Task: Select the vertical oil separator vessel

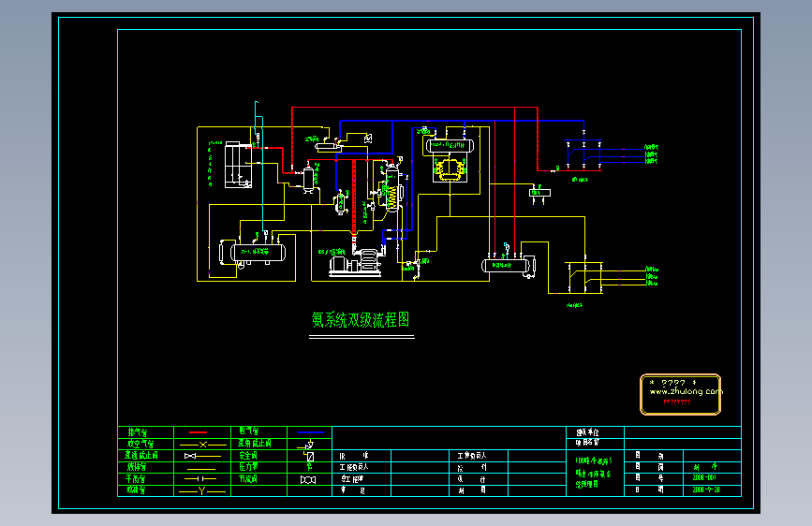Action: coord(309,178)
